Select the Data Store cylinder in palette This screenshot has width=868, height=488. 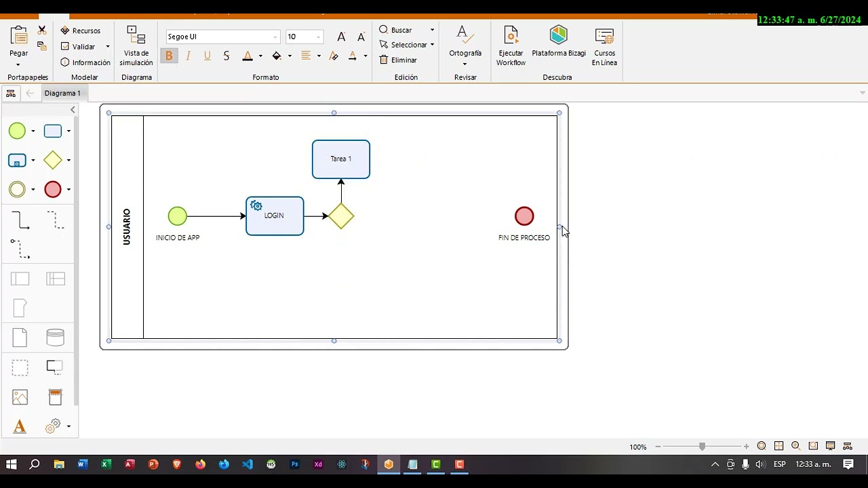[56, 338]
